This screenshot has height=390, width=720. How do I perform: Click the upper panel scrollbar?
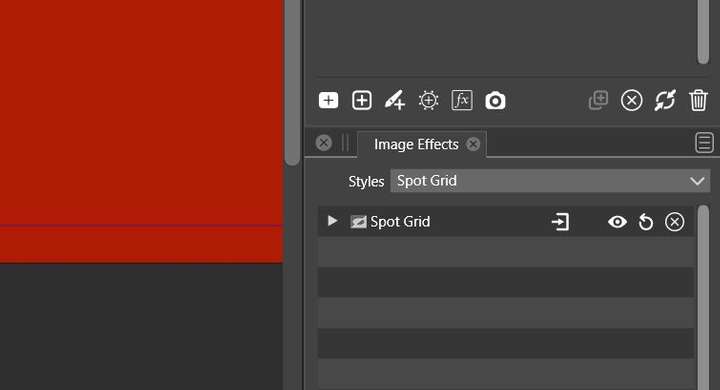(703, 32)
